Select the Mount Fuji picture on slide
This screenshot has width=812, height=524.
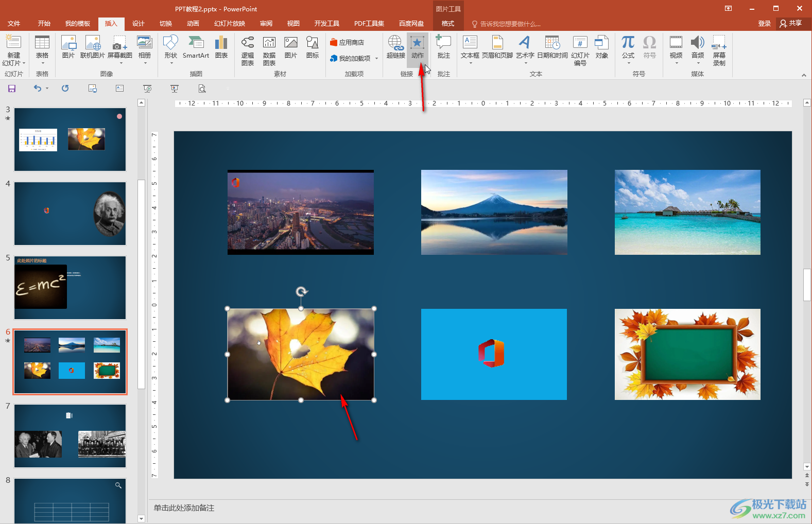(x=494, y=212)
